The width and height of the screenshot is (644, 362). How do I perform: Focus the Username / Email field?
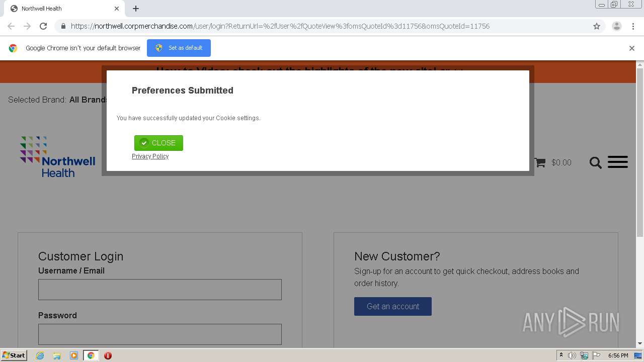[160, 290]
